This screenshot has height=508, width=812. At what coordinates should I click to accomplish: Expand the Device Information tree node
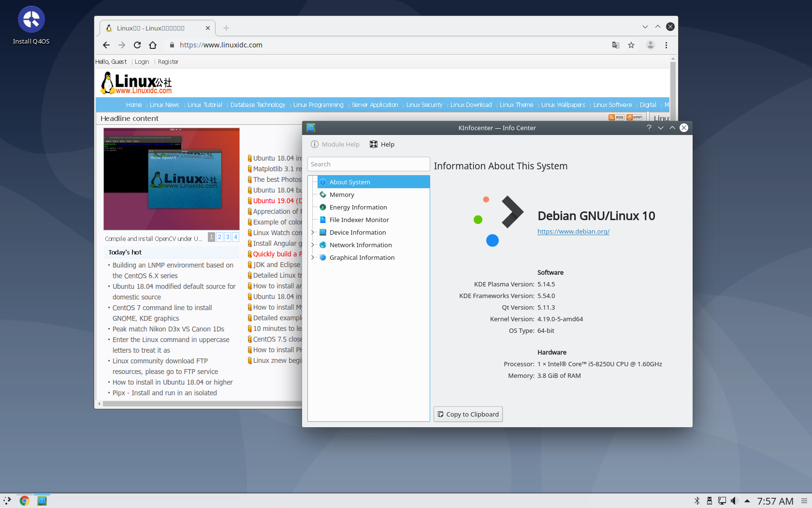312,232
